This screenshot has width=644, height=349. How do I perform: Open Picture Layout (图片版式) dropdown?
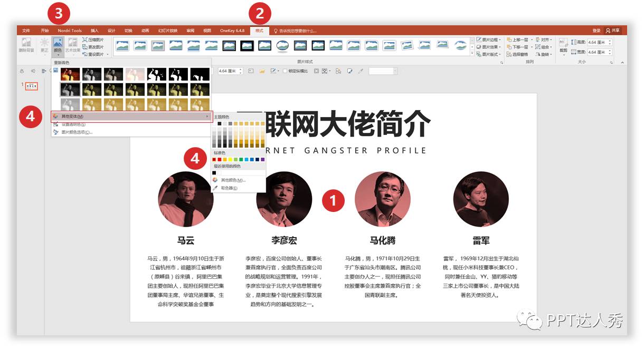pos(488,54)
